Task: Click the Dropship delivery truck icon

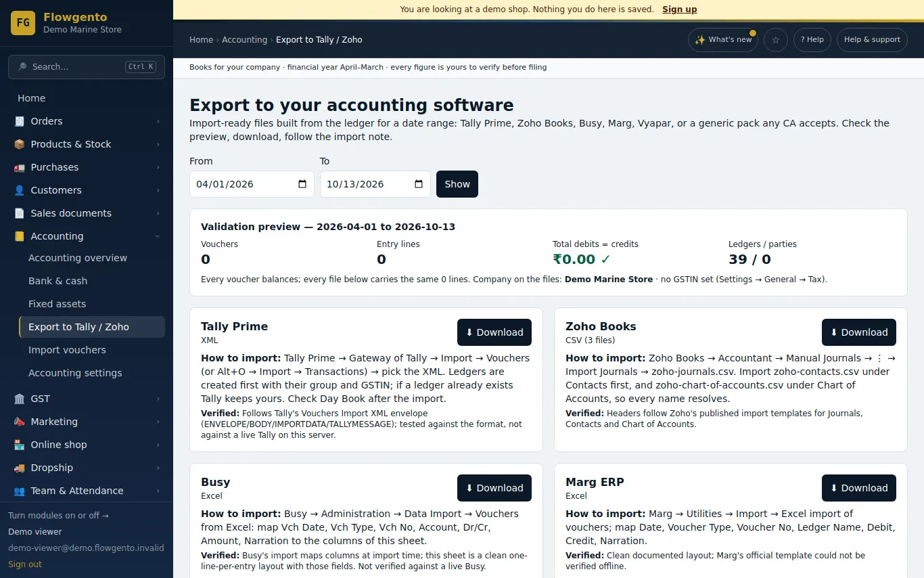Action: click(x=19, y=468)
